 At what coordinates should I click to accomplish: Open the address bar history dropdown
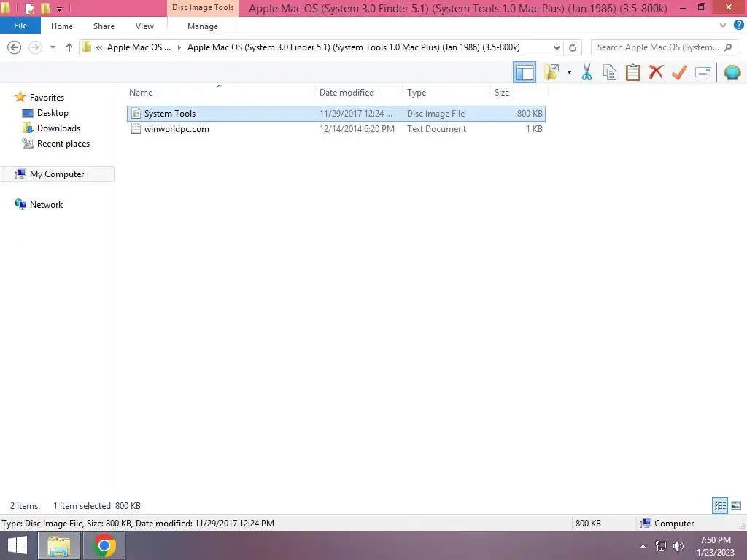(x=557, y=47)
